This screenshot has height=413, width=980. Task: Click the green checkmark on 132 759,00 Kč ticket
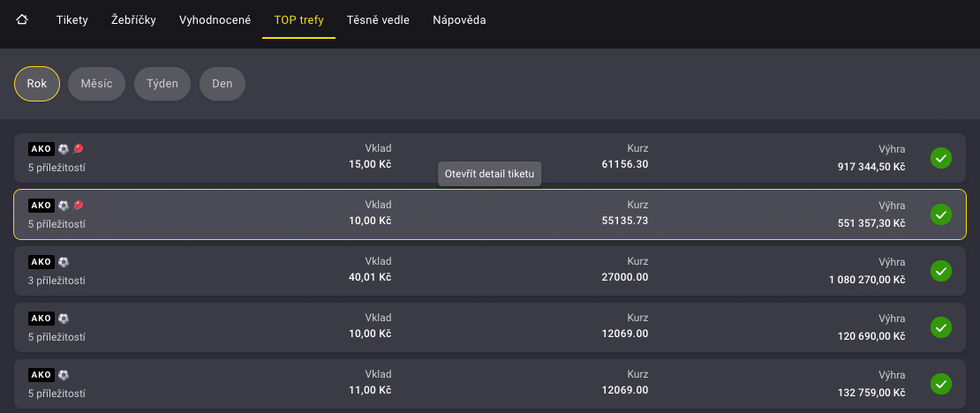click(941, 384)
